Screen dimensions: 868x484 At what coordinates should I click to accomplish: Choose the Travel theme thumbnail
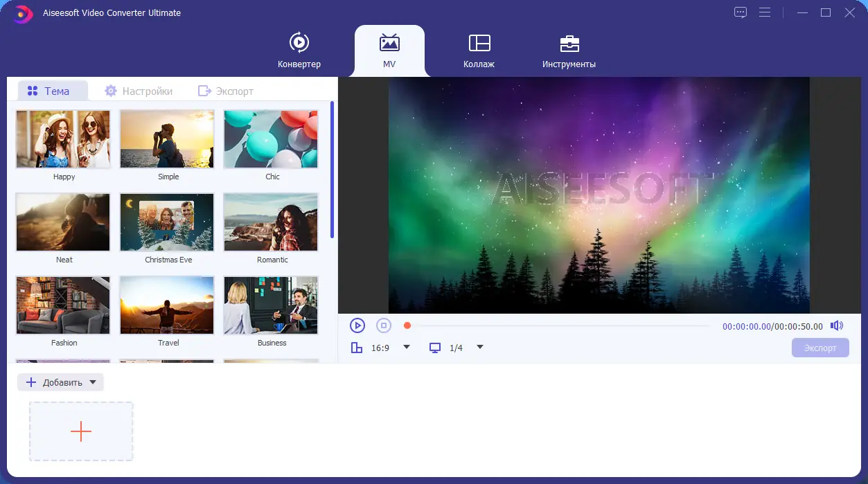[167, 305]
